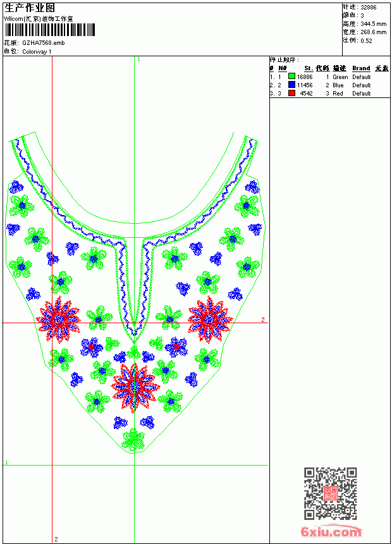Click the St. column header in the stop sequence
392x544 pixels.
click(309, 68)
